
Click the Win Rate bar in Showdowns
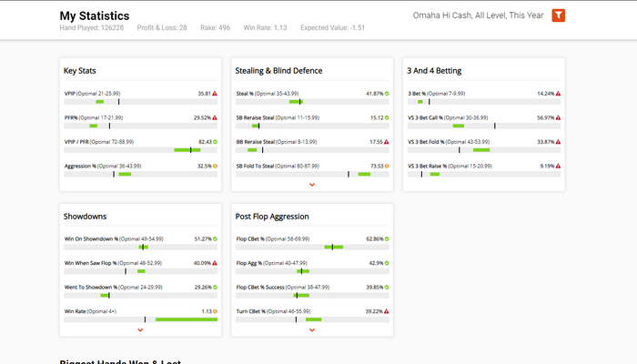click(140, 319)
